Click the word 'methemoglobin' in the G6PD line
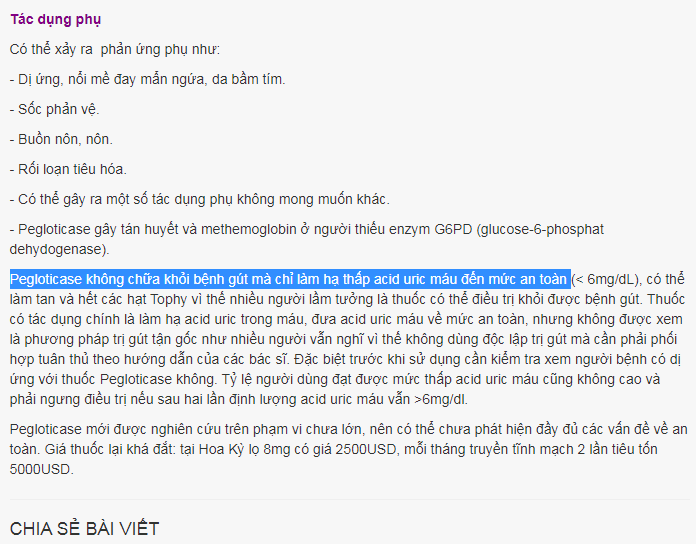 [x=249, y=229]
